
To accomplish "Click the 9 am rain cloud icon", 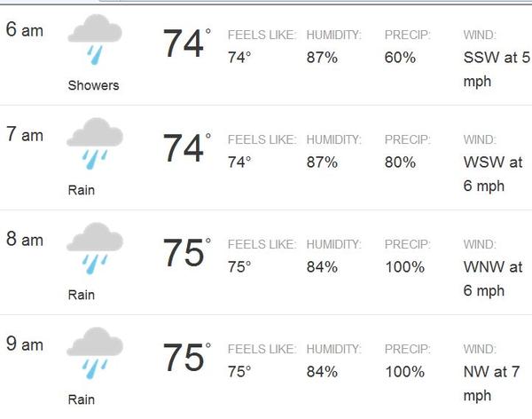I will coord(95,353).
